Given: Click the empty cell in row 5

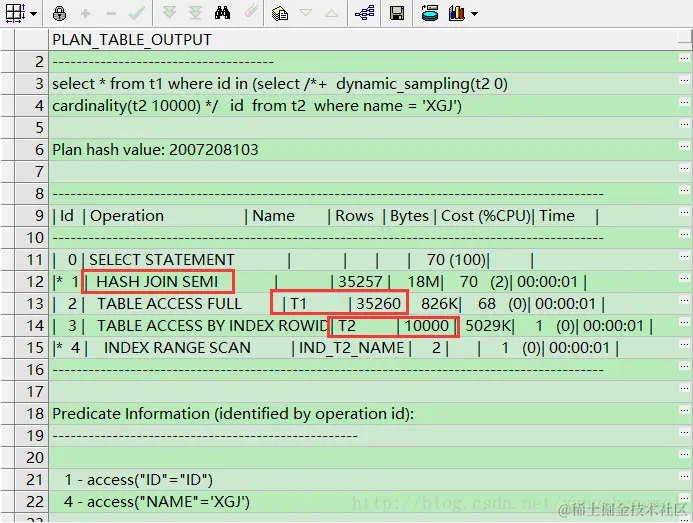Looking at the screenshot, I should 363,128.
